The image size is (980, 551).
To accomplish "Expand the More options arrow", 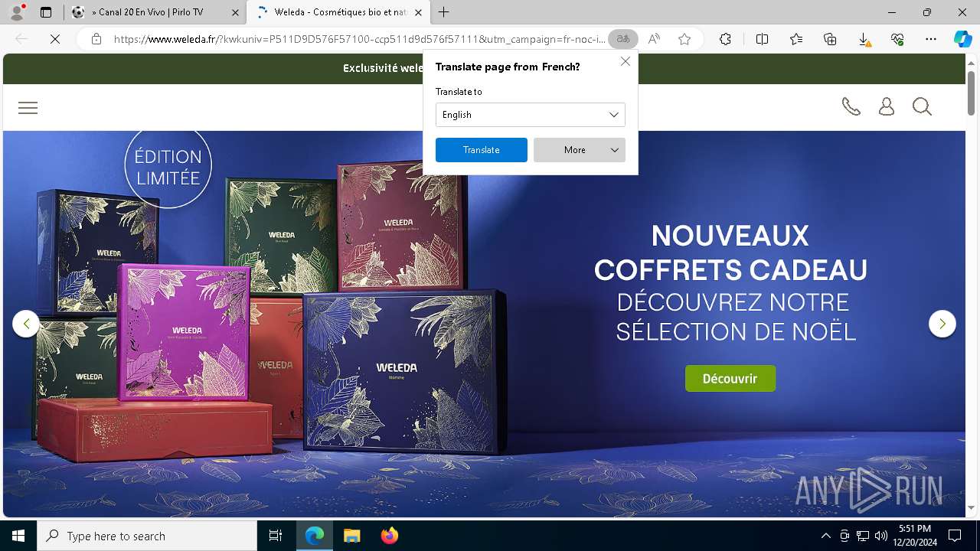I will 615,150.
